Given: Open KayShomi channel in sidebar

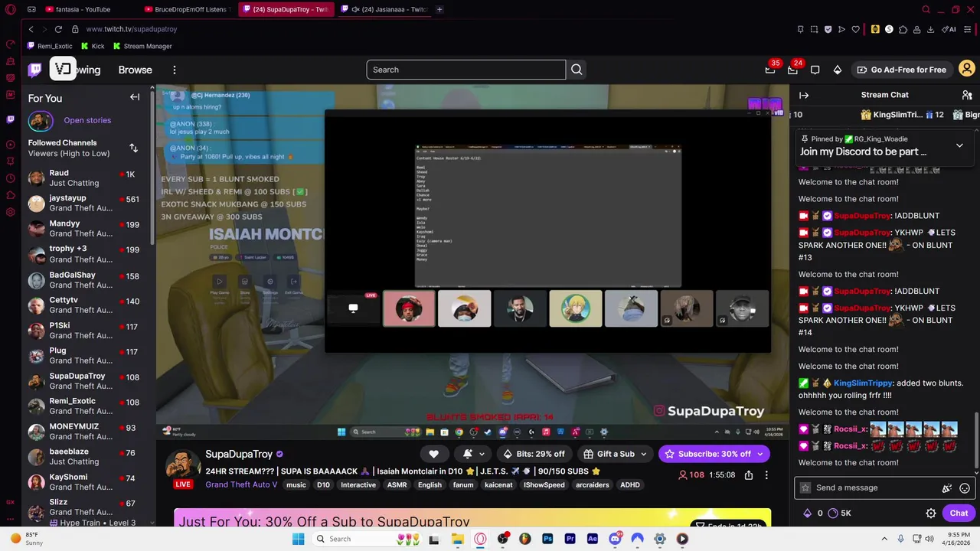Looking at the screenshot, I should click(87, 482).
